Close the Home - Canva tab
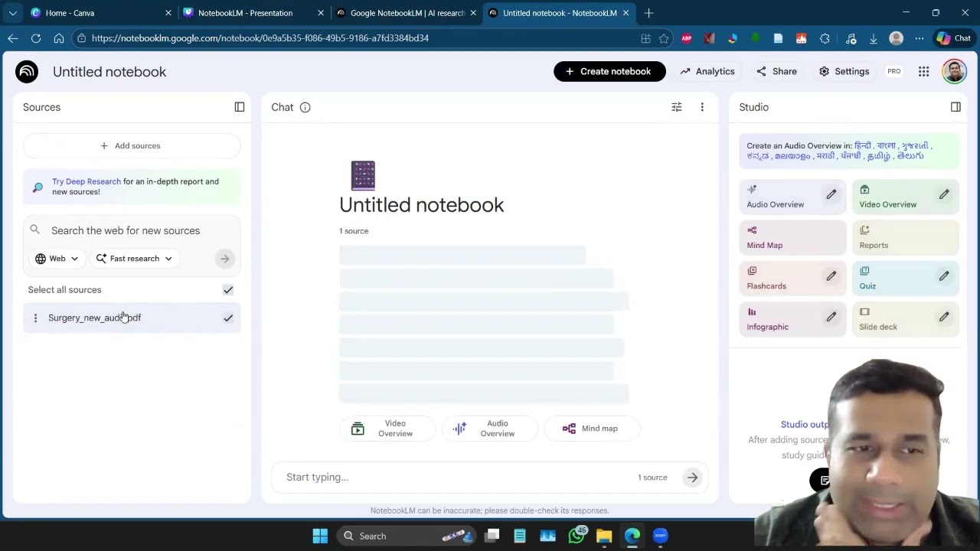The height and width of the screenshot is (551, 980). [x=168, y=13]
